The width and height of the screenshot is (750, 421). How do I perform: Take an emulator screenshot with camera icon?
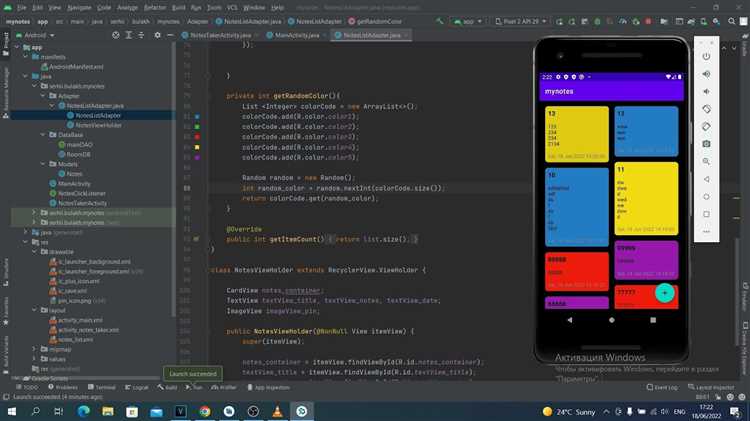click(x=706, y=143)
